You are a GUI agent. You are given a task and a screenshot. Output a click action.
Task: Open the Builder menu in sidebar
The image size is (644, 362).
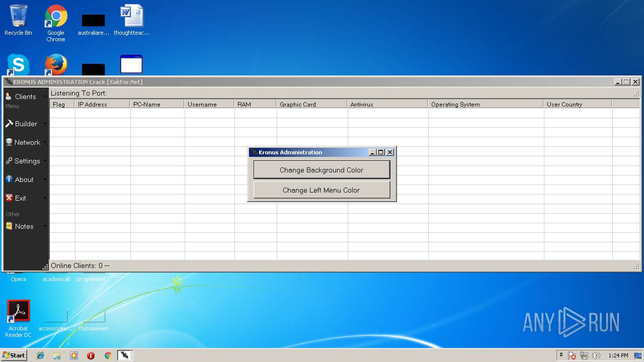pyautogui.click(x=25, y=124)
